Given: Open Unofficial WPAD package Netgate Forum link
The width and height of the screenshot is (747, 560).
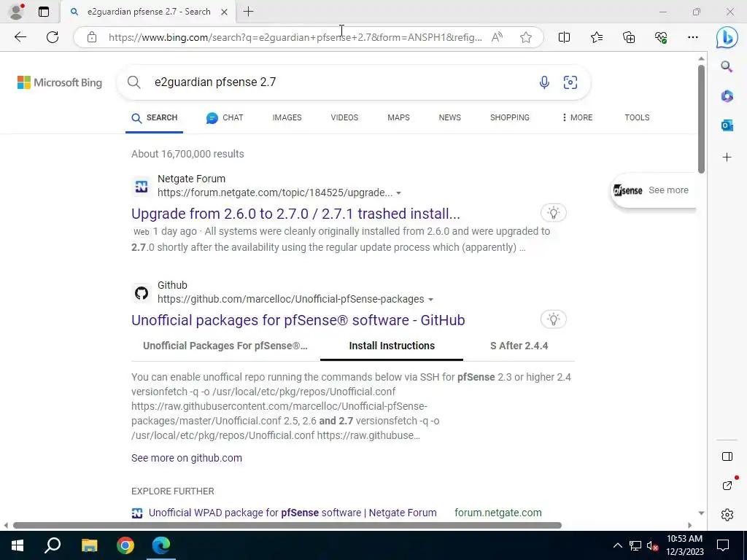Looking at the screenshot, I should pyautogui.click(x=293, y=513).
